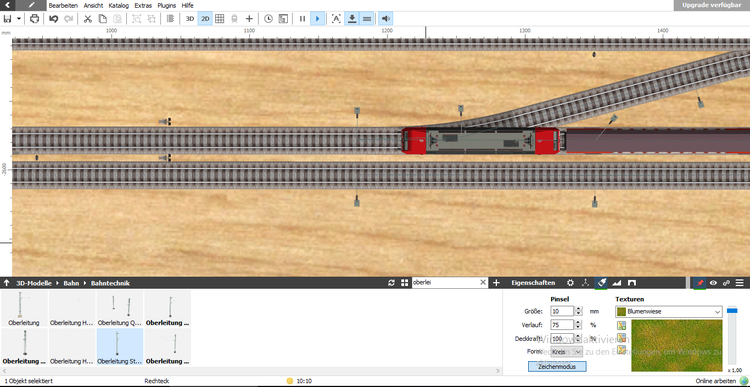Open the Katalog menu
Screen dimensions: 750x387
(x=119, y=6)
